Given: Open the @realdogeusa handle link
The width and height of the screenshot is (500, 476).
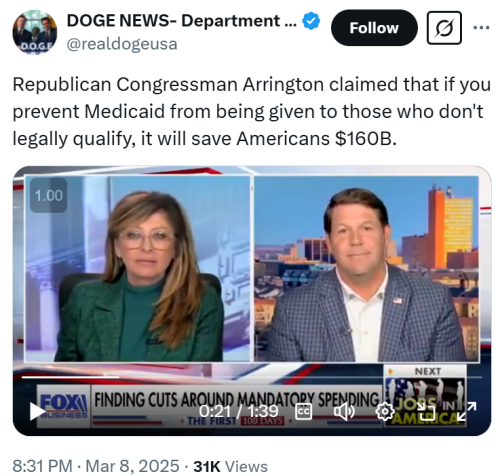Looking at the screenshot, I should tap(122, 44).
